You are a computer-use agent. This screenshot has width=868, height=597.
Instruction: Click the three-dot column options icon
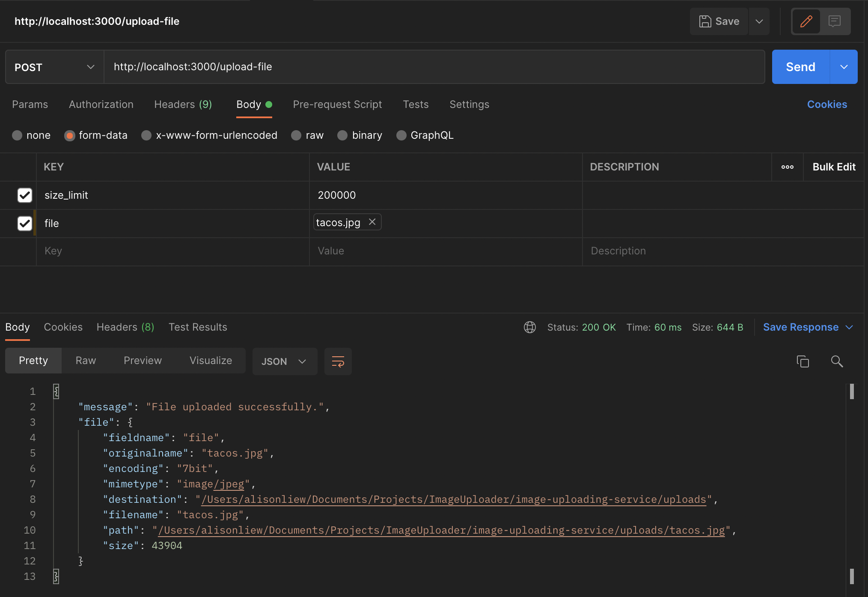tap(787, 167)
